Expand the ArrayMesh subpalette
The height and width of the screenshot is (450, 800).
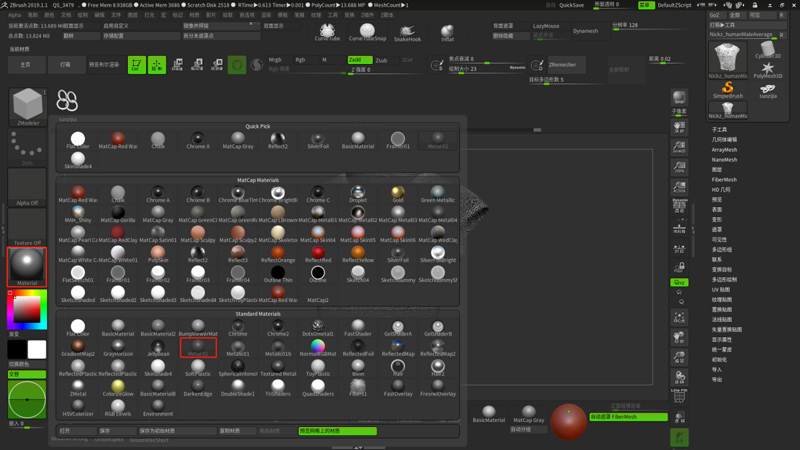tap(724, 150)
